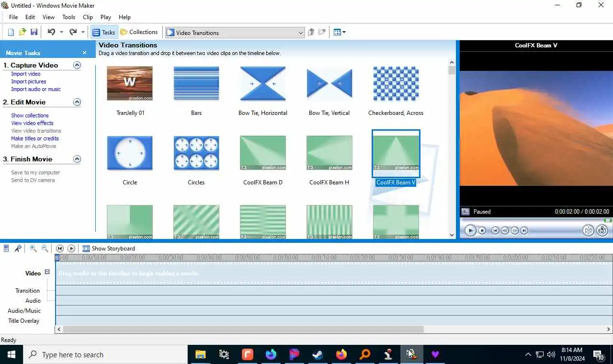
Task: Click the View video effects link
Action: pos(32,123)
